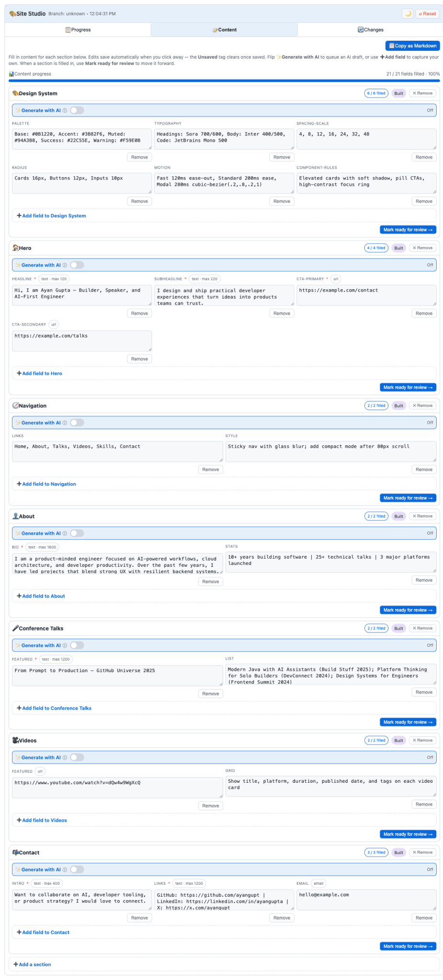Click the Contact mailbox icon
Image resolution: width=443 pixels, height=980 pixels.
pos(15,852)
